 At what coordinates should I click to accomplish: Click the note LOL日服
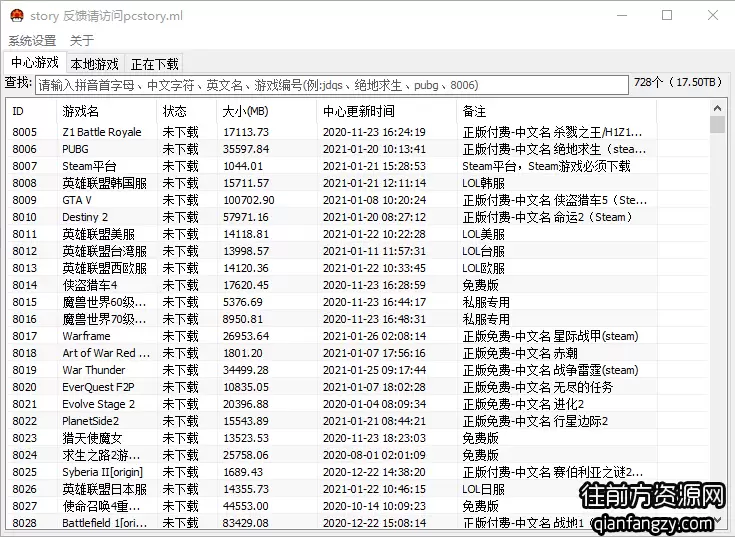click(x=483, y=489)
